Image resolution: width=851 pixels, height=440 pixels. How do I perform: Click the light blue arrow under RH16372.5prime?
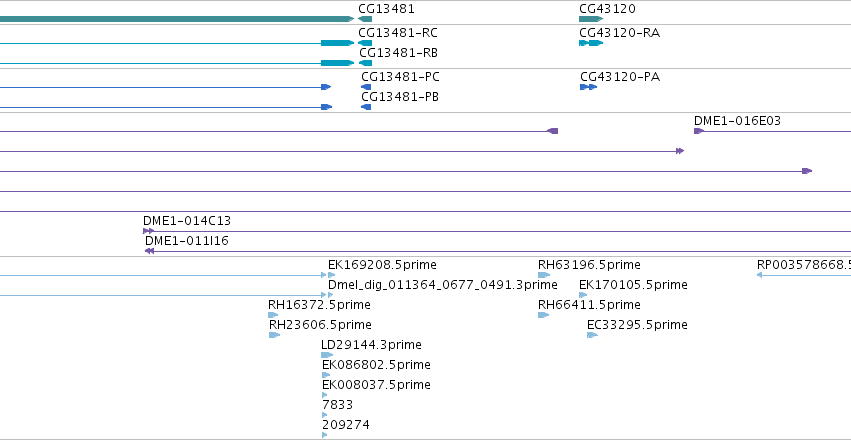click(x=273, y=315)
